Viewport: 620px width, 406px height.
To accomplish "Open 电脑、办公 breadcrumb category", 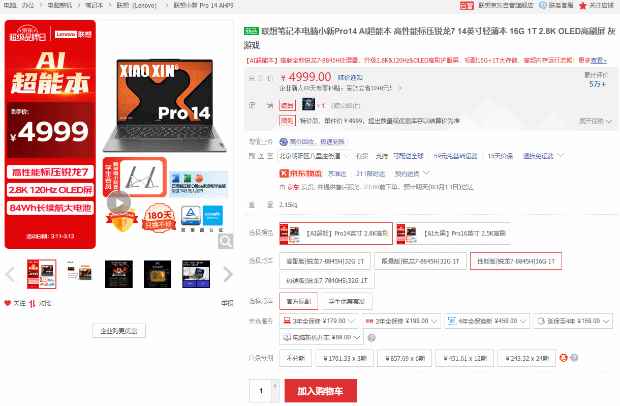I will [x=19, y=5].
